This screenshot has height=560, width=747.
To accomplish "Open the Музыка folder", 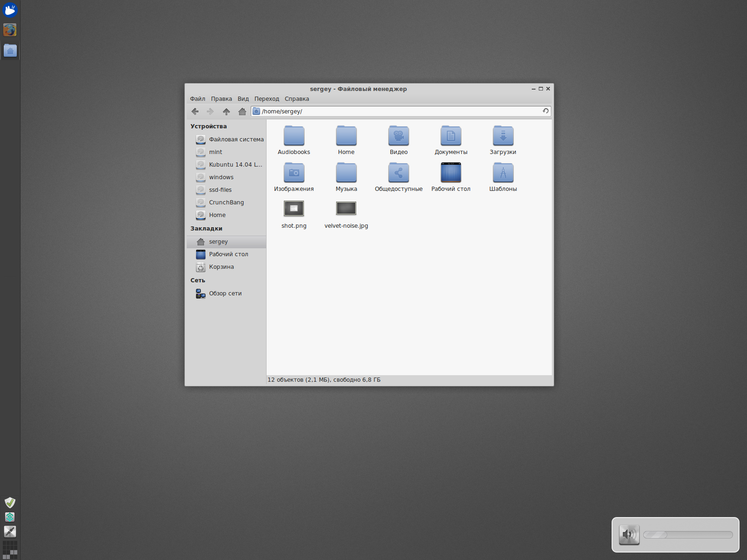I will click(x=346, y=177).
